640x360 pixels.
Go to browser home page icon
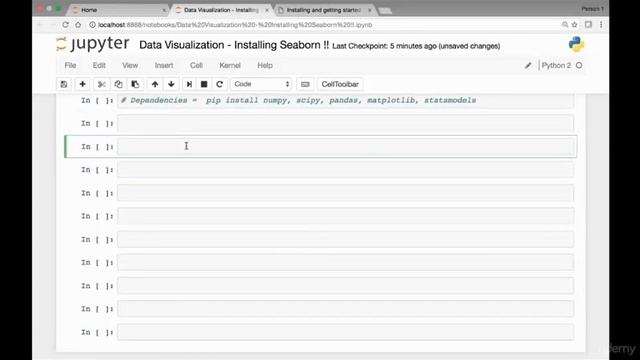78,25
